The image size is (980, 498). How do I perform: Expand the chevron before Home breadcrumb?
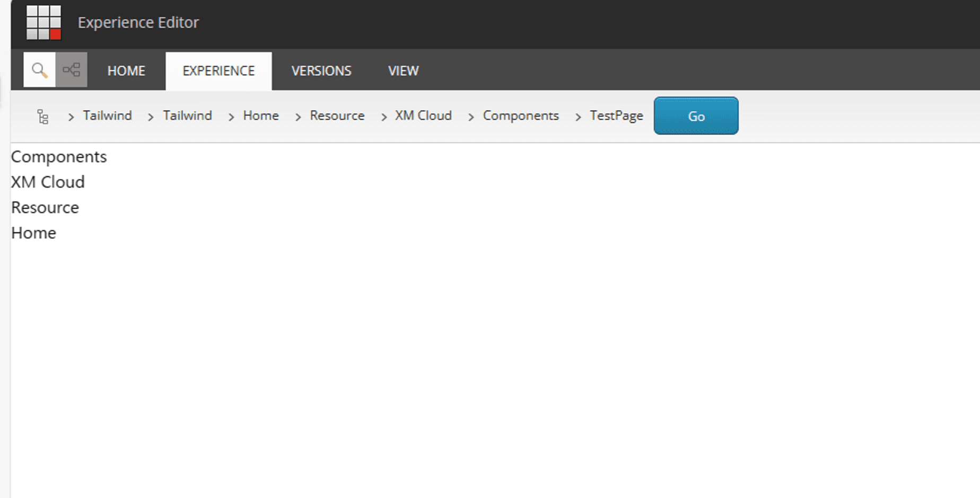[x=231, y=117]
